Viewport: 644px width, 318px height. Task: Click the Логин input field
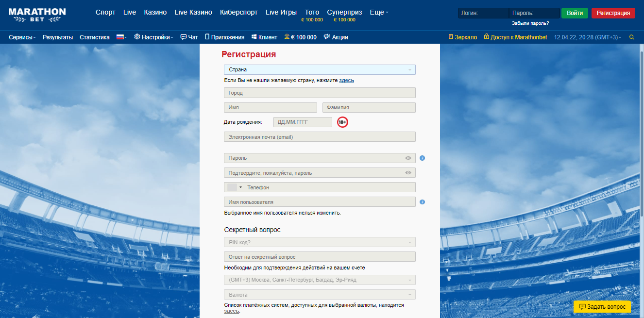click(483, 13)
